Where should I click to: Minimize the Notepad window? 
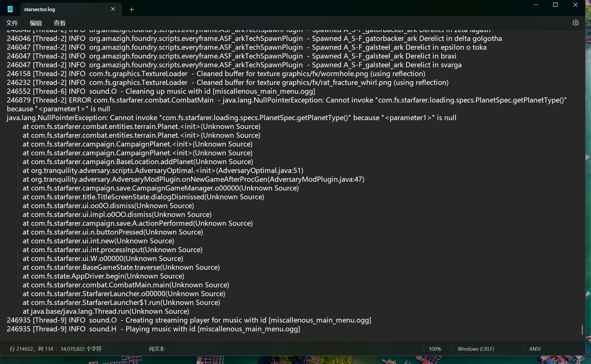tap(536, 5)
